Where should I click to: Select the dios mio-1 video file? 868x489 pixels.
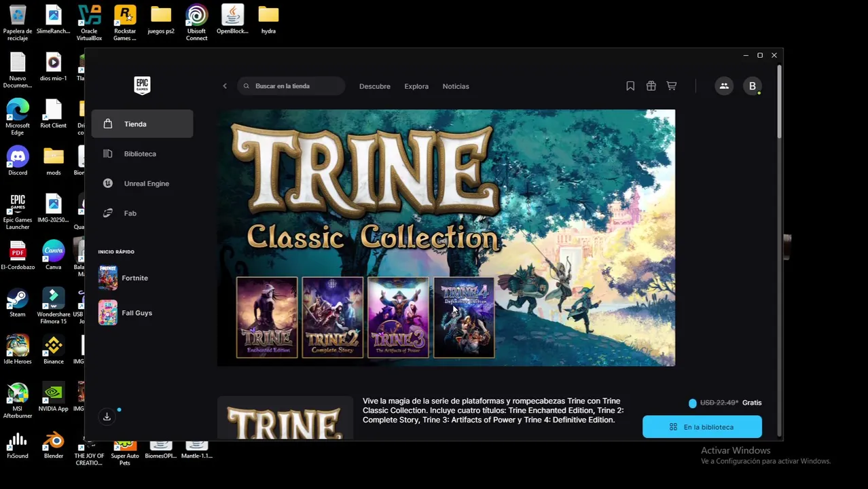click(53, 67)
